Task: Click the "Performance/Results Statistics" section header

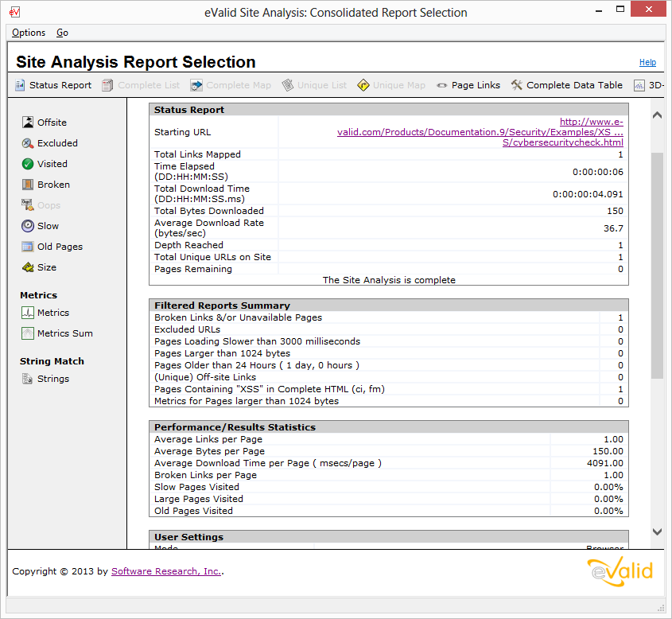Action: tap(389, 427)
